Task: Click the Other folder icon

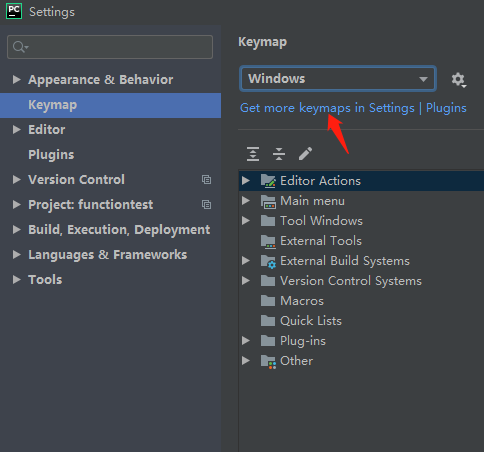Action: pos(268,361)
